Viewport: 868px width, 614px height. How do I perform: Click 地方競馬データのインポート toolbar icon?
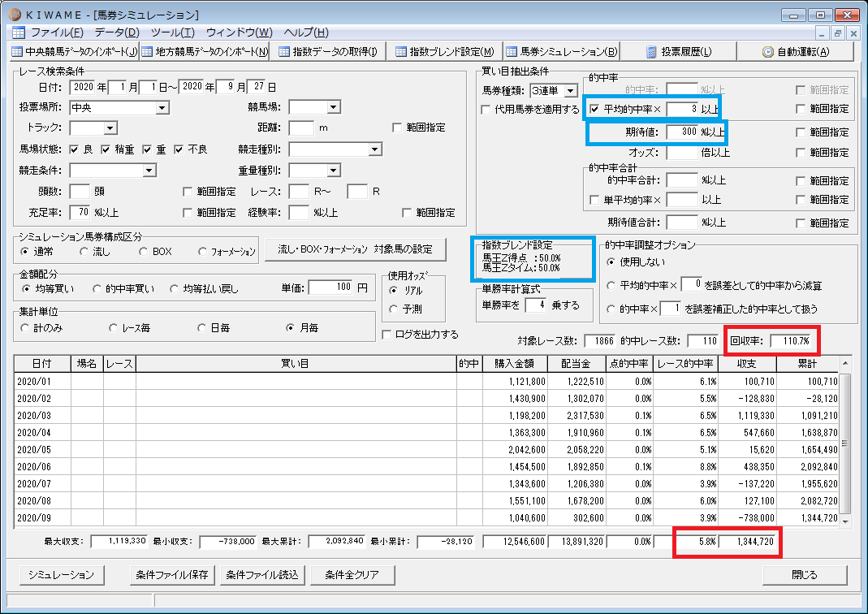point(147,51)
